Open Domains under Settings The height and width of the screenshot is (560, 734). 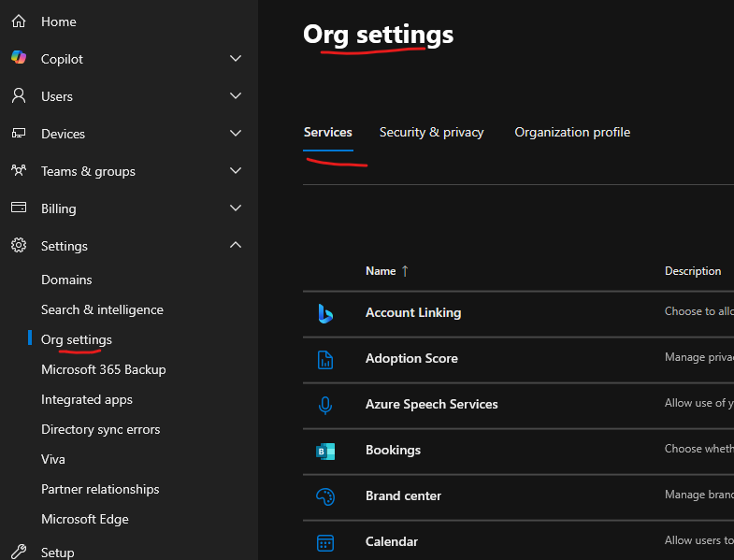coord(66,280)
